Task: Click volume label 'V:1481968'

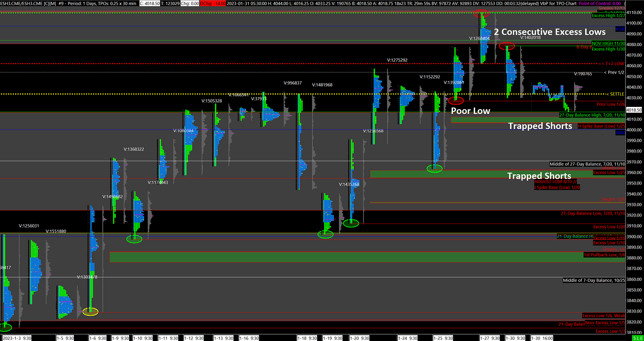Action: [322, 85]
